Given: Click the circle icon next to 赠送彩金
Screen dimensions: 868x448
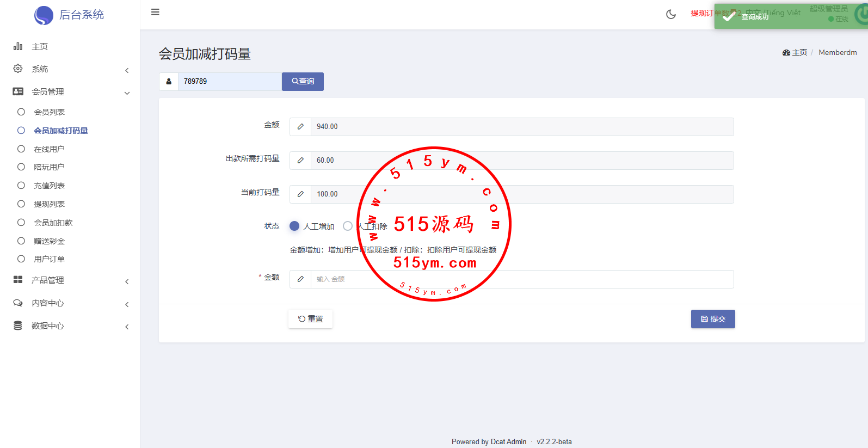Looking at the screenshot, I should [21, 241].
